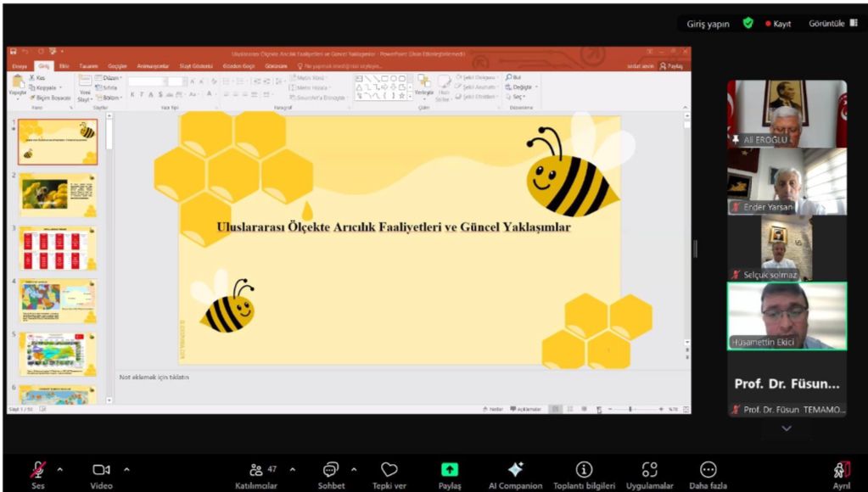Screen dimensions: 868x492
Task: Open the Değiştir replace dropdown
Action: pyautogui.click(x=521, y=87)
